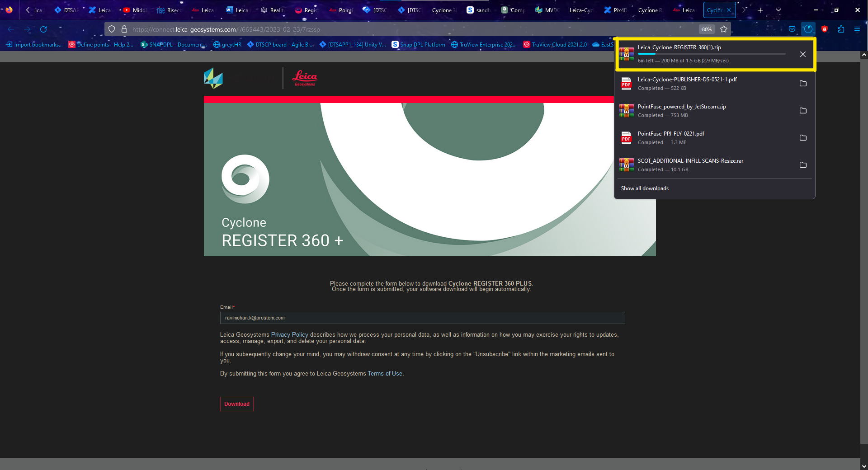
Task: View site security padlock info
Action: coord(124,29)
